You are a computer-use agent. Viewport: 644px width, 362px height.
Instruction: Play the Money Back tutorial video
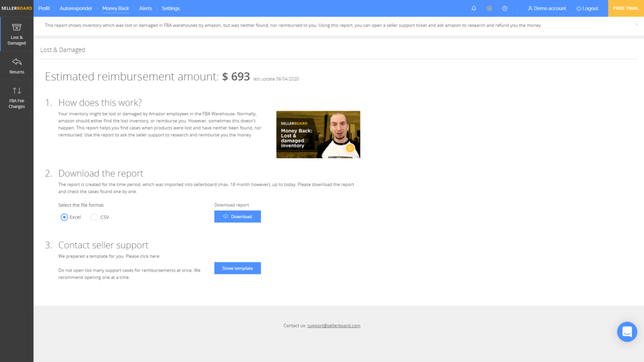[318, 134]
